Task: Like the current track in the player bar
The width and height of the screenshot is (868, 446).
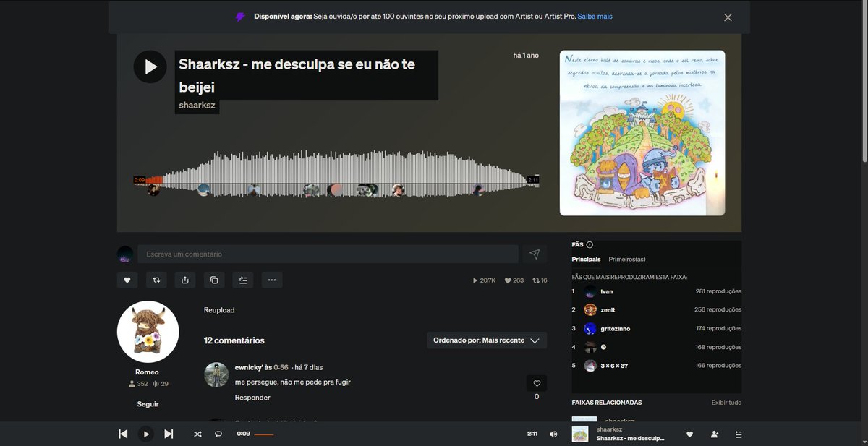Action: coord(689,434)
